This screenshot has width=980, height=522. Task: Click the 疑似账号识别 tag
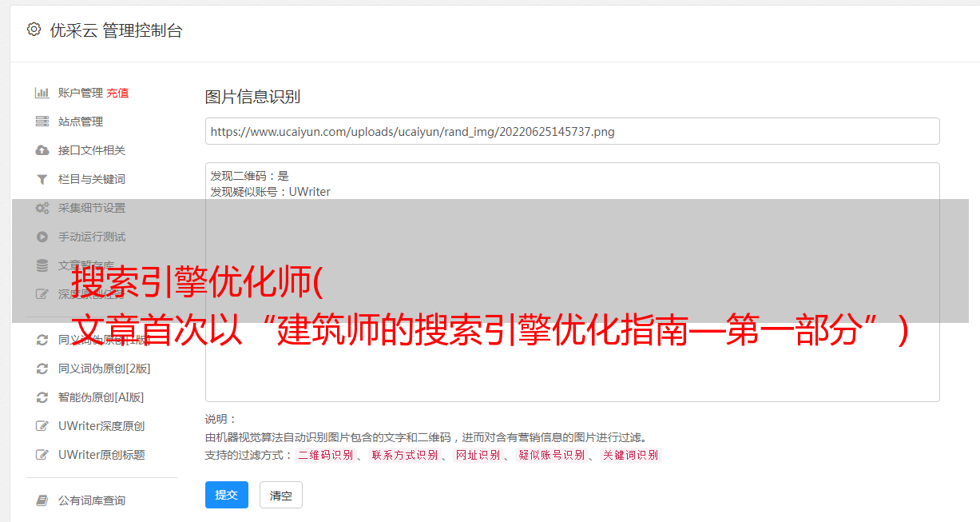pos(552,455)
